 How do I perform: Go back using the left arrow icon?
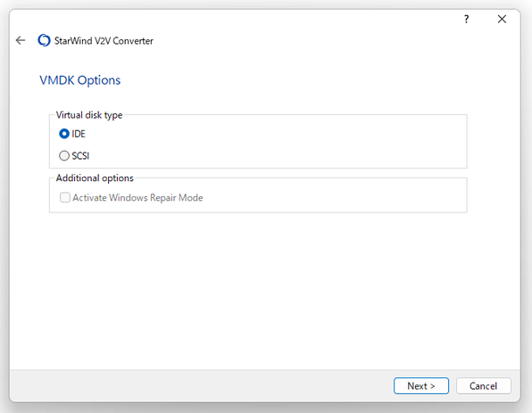pos(21,40)
